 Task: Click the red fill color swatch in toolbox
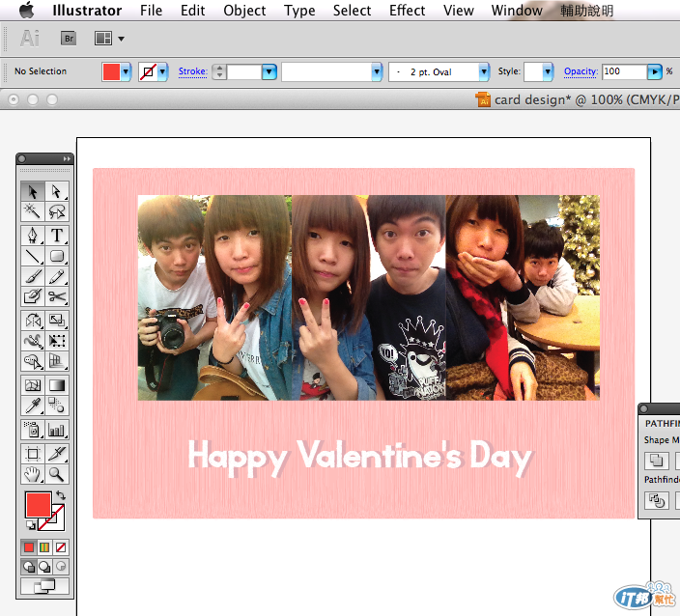point(36,505)
